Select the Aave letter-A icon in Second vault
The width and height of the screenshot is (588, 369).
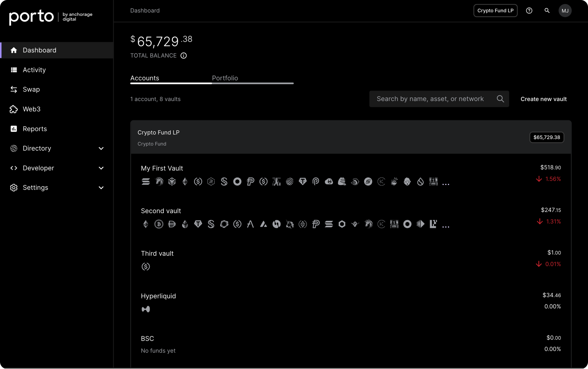coord(251,224)
